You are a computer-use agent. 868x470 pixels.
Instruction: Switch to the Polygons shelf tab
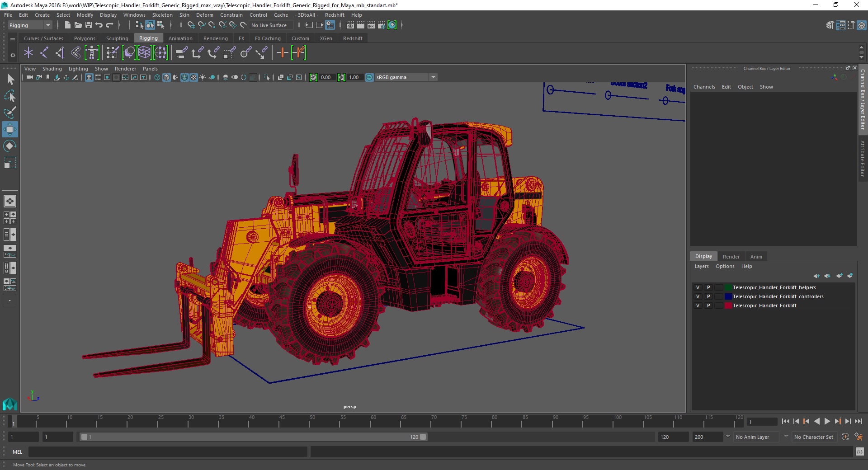coord(85,38)
